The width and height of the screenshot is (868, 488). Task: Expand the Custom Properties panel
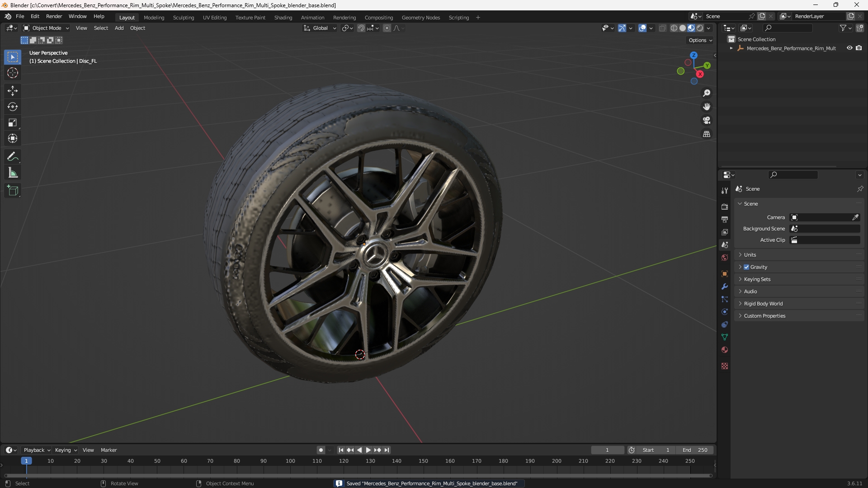pyautogui.click(x=799, y=316)
